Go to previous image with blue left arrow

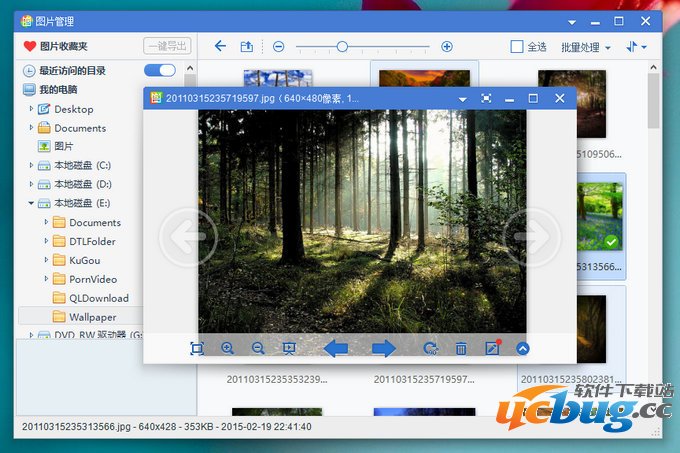(x=336, y=348)
